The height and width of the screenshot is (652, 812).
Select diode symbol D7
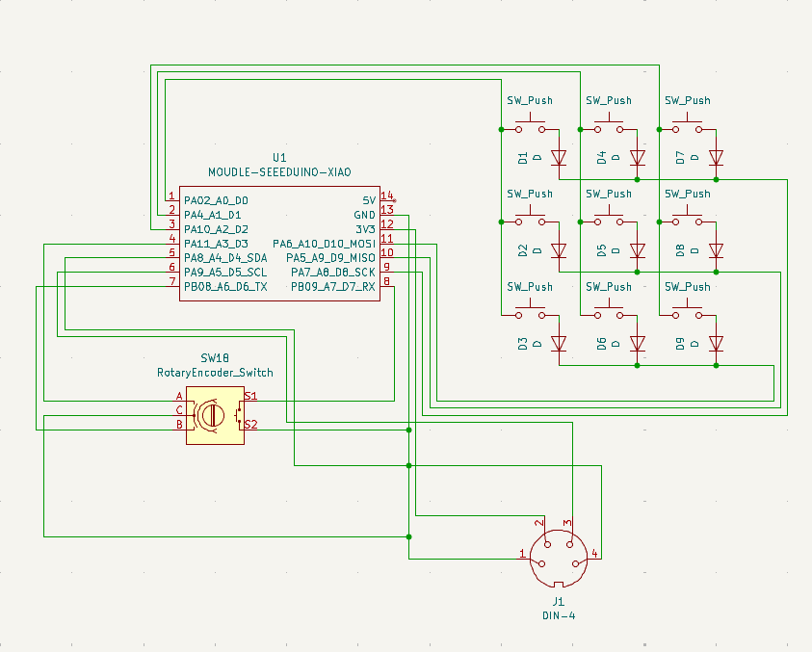pyautogui.click(x=717, y=157)
